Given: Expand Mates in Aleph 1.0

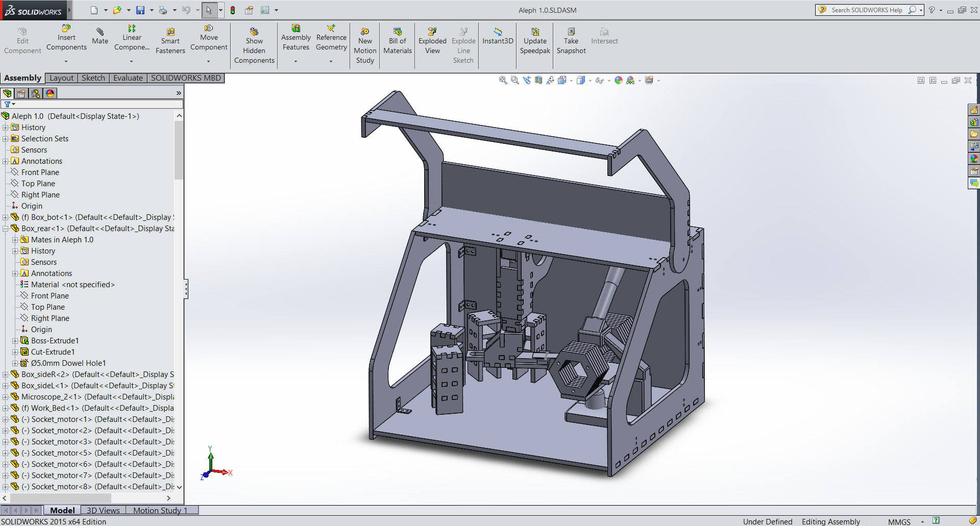Looking at the screenshot, I should coord(15,240).
